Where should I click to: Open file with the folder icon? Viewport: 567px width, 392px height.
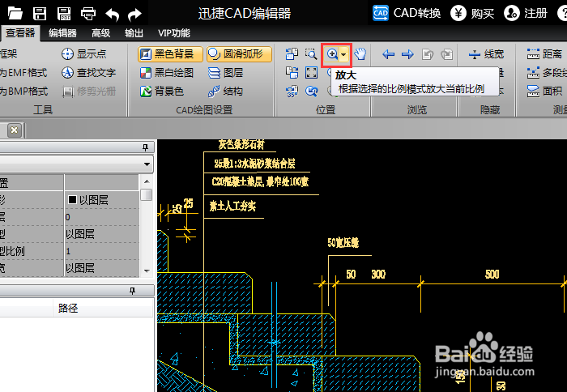click(x=15, y=14)
